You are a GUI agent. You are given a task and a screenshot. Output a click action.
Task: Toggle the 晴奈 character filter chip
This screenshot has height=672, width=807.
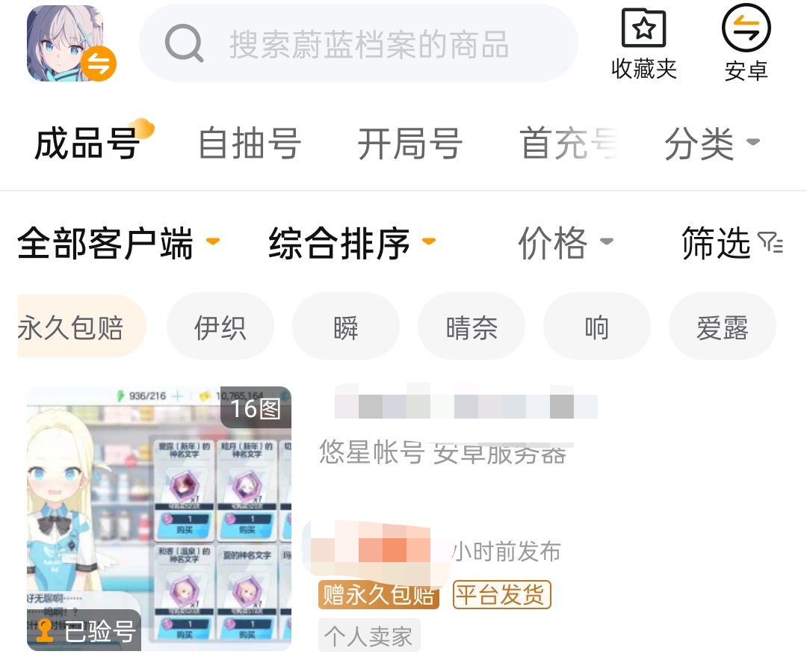[471, 327]
